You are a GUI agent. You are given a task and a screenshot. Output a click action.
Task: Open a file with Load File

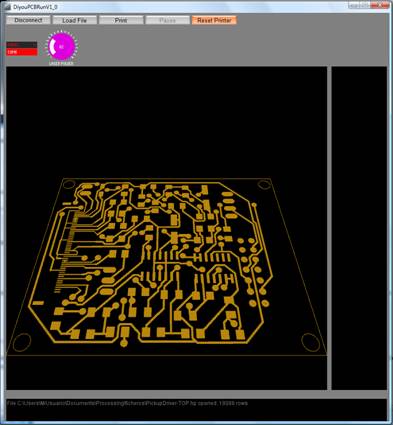point(75,20)
